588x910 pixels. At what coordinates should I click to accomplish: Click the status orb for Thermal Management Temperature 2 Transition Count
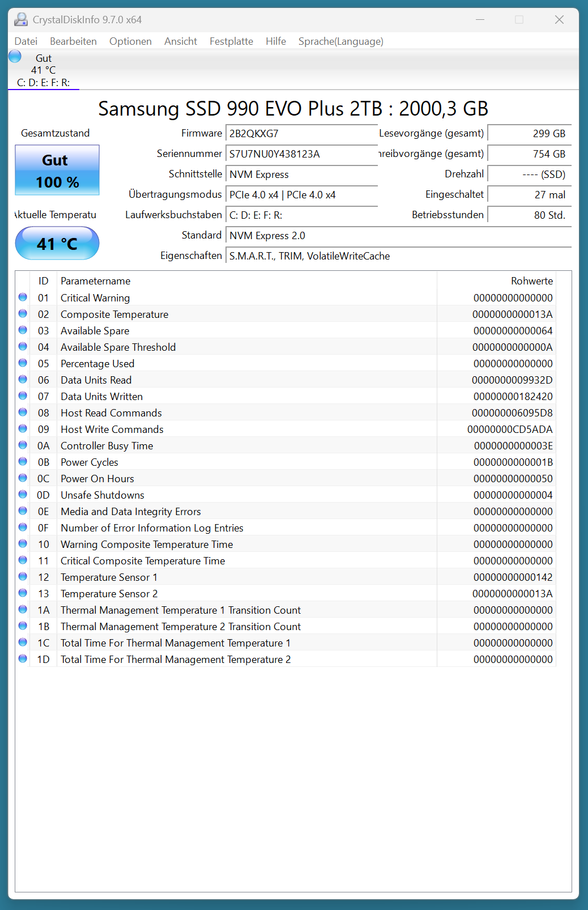(23, 626)
